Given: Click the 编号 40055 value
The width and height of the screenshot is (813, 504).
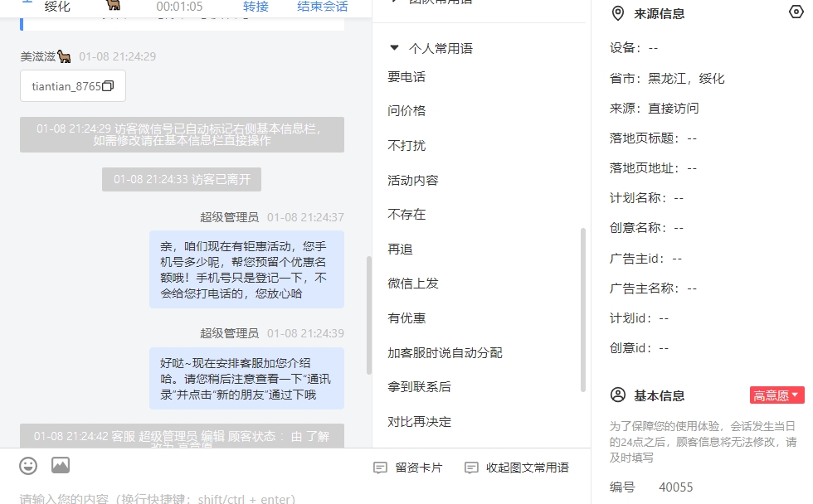Looking at the screenshot, I should pyautogui.click(x=675, y=487).
